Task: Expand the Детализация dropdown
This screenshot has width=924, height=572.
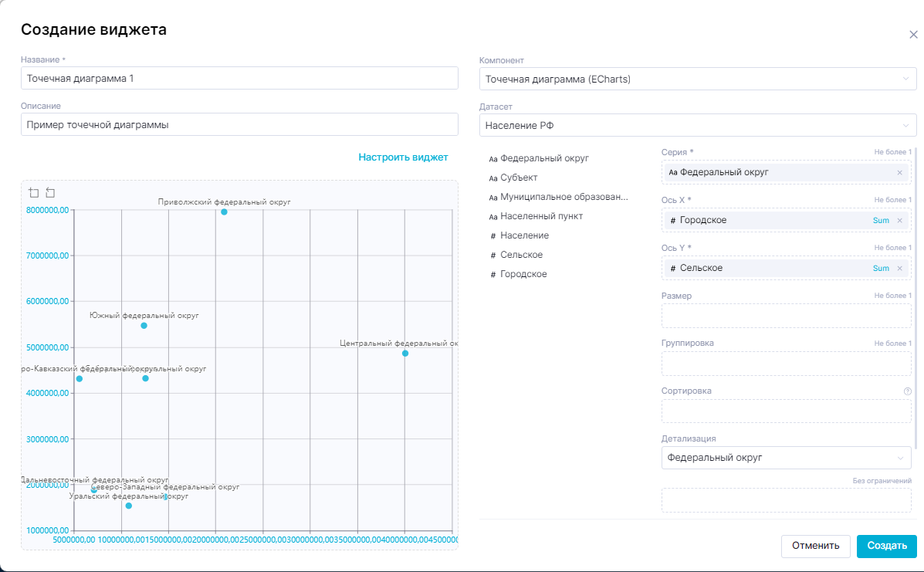Action: (786, 458)
